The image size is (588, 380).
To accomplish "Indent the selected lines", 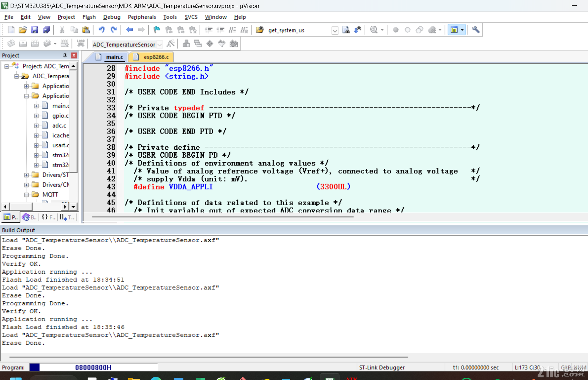I will (x=209, y=30).
